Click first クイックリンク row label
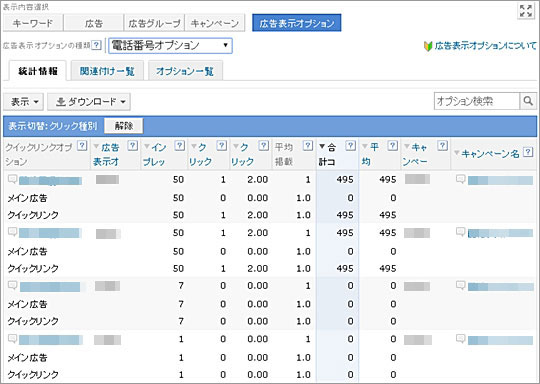This screenshot has width=540, height=384. [x=33, y=215]
